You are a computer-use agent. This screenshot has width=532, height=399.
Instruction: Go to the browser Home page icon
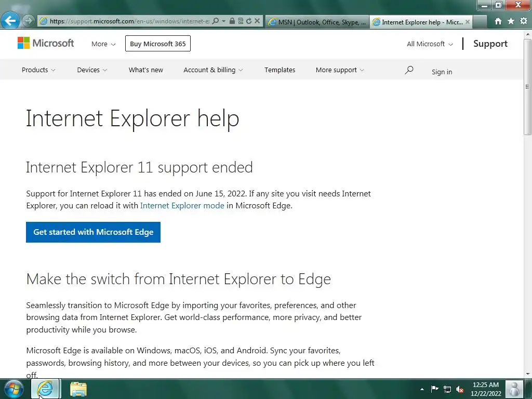coord(498,21)
